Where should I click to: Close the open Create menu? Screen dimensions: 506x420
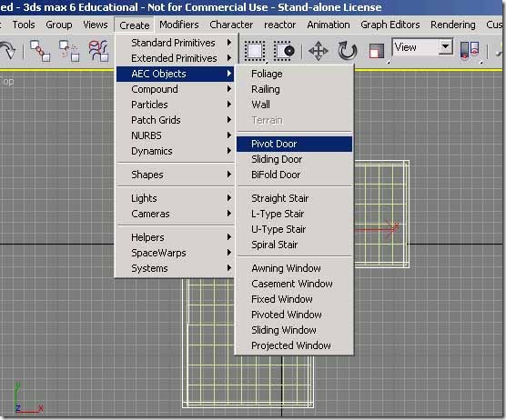(135, 25)
